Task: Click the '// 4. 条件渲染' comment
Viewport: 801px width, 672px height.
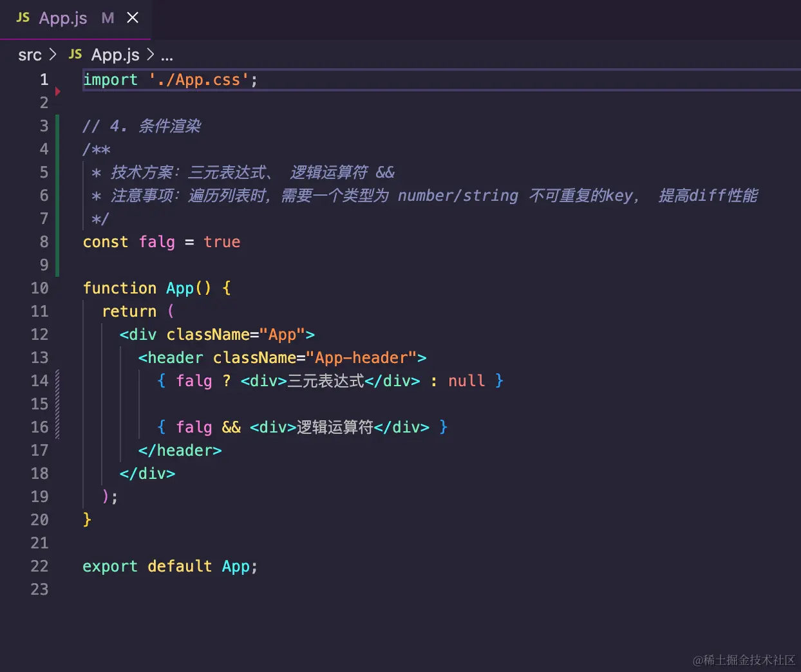Action: click(142, 126)
